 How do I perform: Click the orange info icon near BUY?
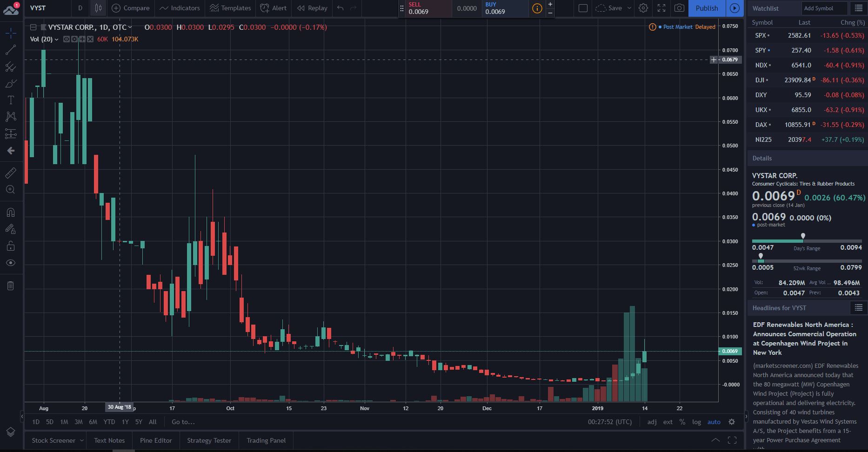(x=537, y=8)
